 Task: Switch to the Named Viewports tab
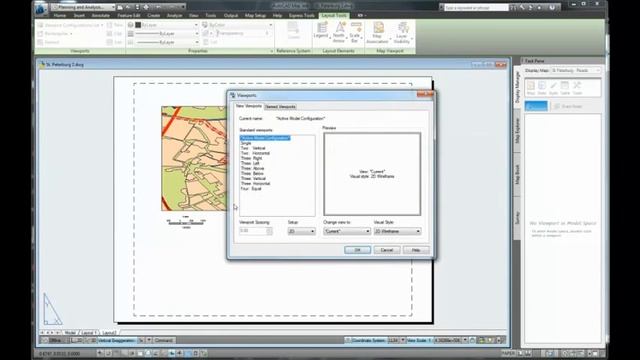coord(280,107)
